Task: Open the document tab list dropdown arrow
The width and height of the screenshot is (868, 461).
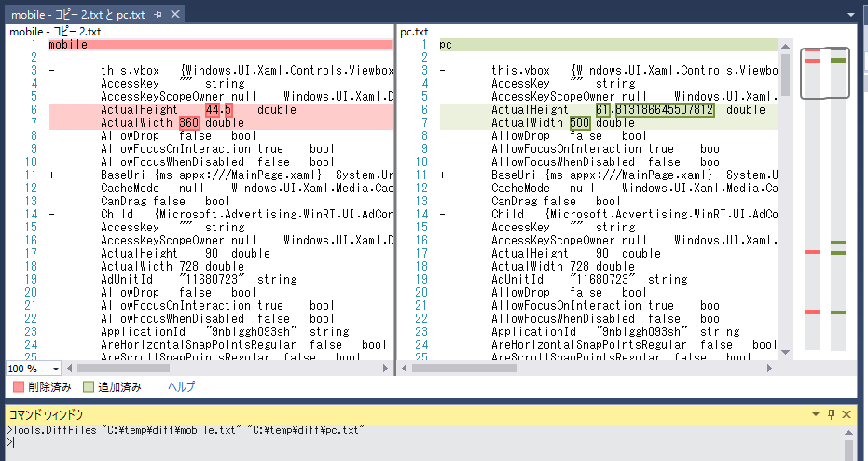Action: pyautogui.click(x=851, y=14)
